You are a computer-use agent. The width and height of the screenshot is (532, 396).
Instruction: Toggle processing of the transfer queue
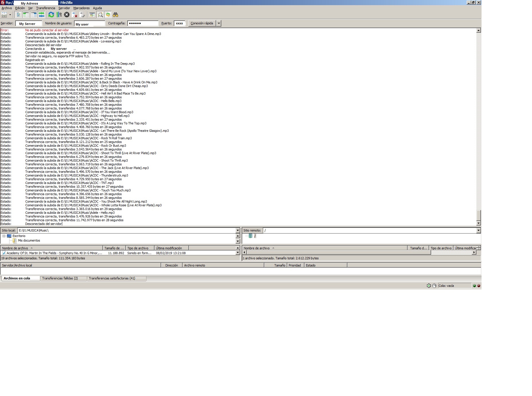(59, 15)
